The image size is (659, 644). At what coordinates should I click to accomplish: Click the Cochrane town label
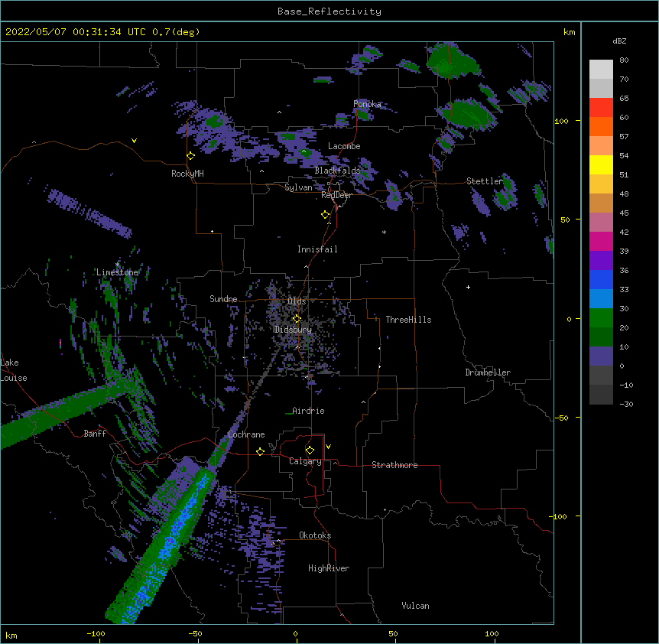tap(246, 434)
